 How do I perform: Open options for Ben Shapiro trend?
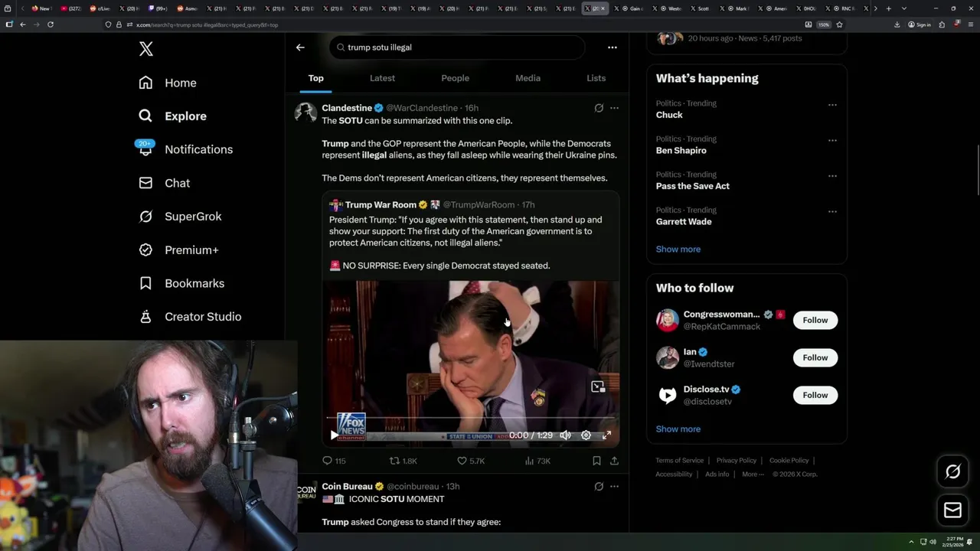click(832, 141)
